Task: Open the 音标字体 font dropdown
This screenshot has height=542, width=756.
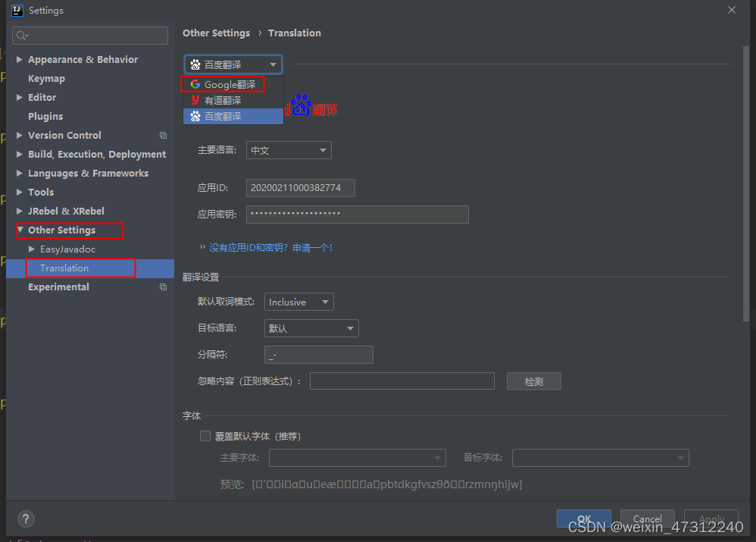Action: point(600,458)
